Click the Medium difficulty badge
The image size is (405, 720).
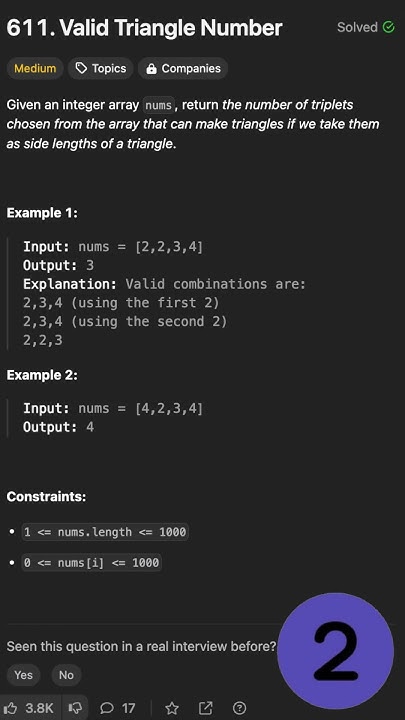[35, 68]
